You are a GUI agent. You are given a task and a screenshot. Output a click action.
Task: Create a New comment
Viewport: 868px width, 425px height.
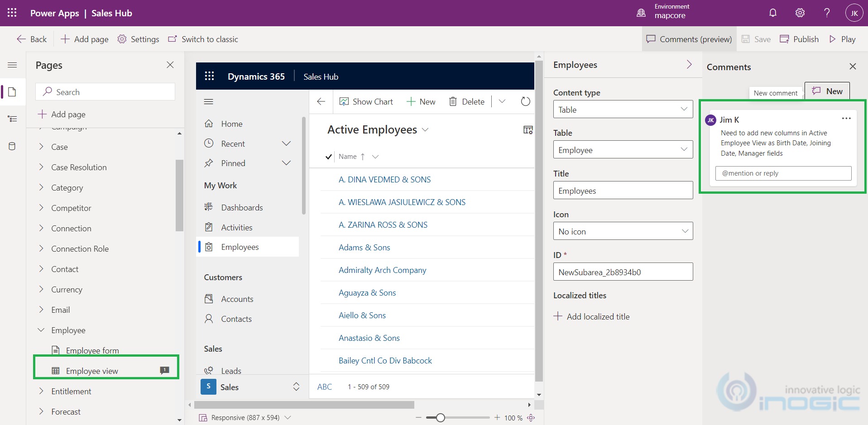(827, 91)
